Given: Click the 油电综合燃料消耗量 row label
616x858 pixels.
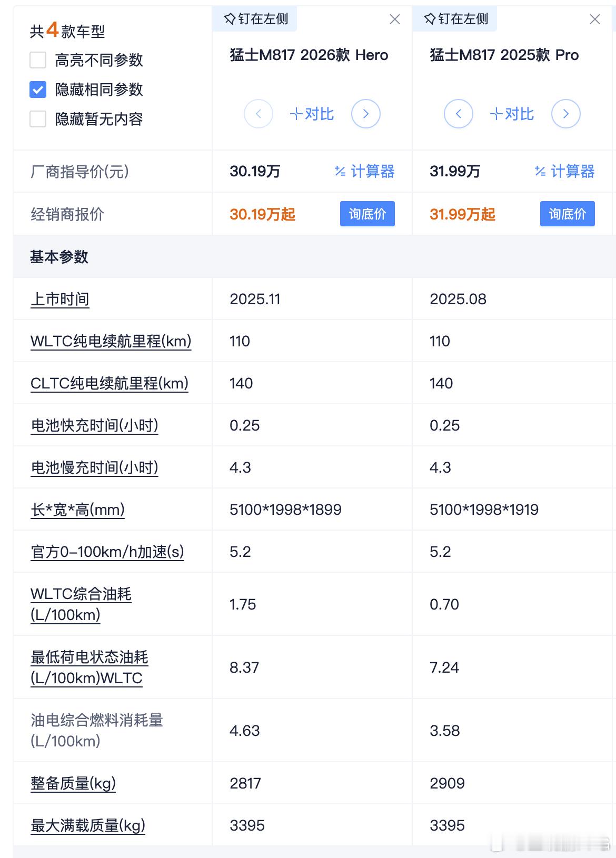Looking at the screenshot, I should 97,731.
